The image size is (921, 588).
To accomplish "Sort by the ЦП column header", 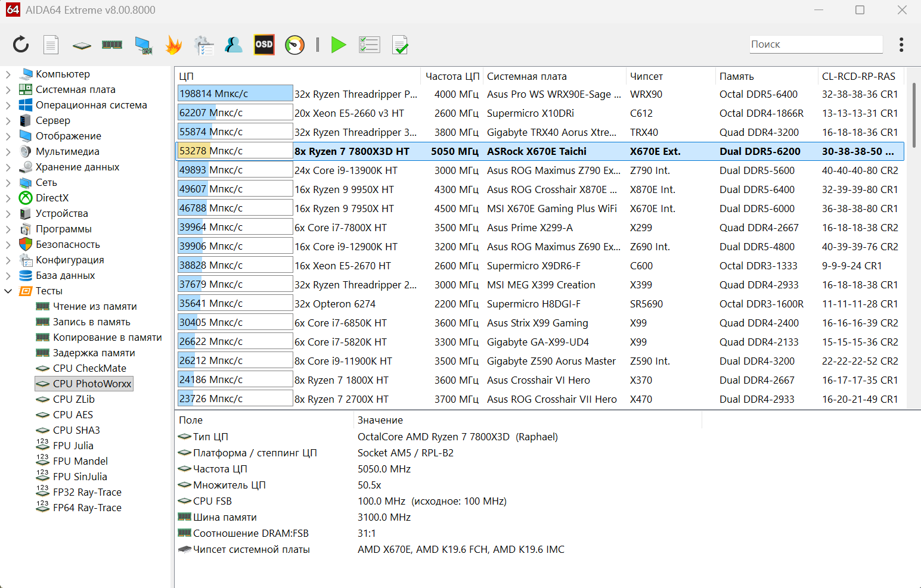I will 298,76.
